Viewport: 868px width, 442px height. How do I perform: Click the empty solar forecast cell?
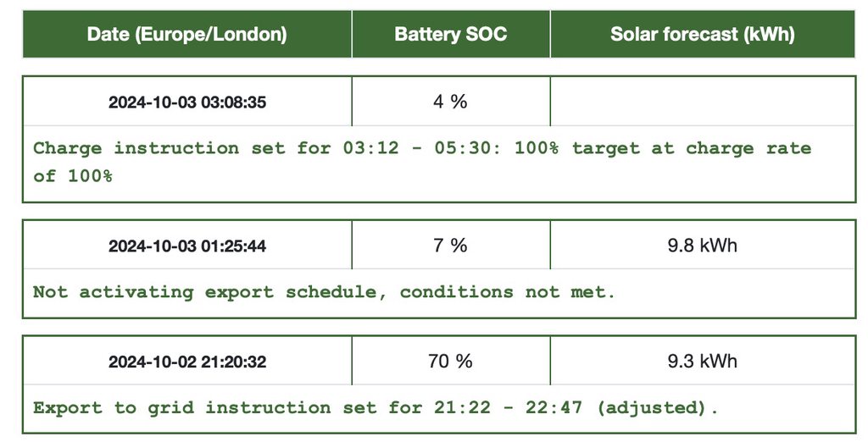(702, 102)
